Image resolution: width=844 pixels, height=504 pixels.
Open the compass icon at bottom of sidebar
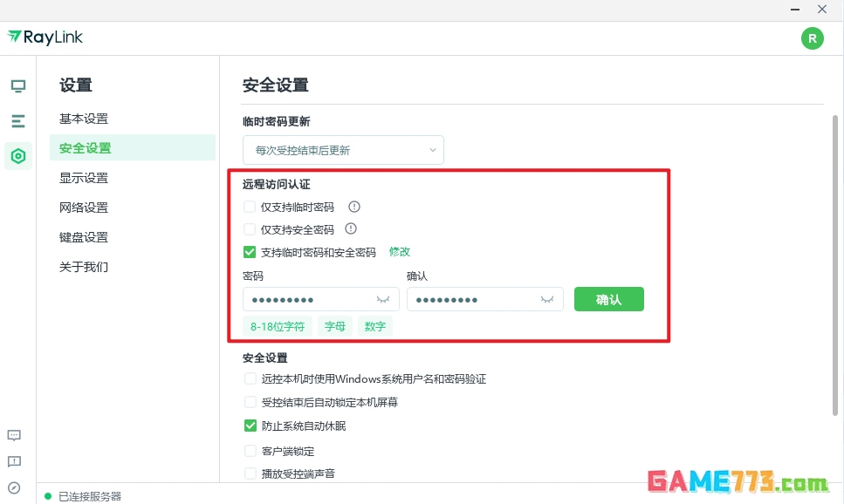point(13,487)
